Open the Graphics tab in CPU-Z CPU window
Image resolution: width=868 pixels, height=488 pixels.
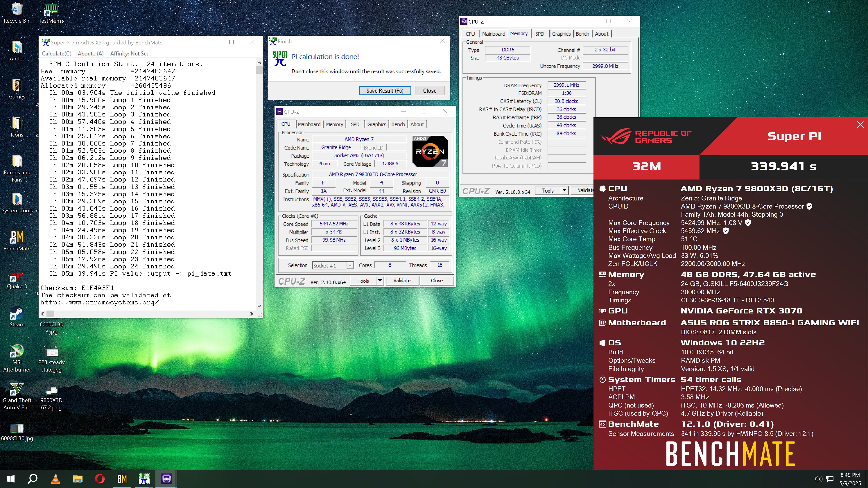coord(377,124)
